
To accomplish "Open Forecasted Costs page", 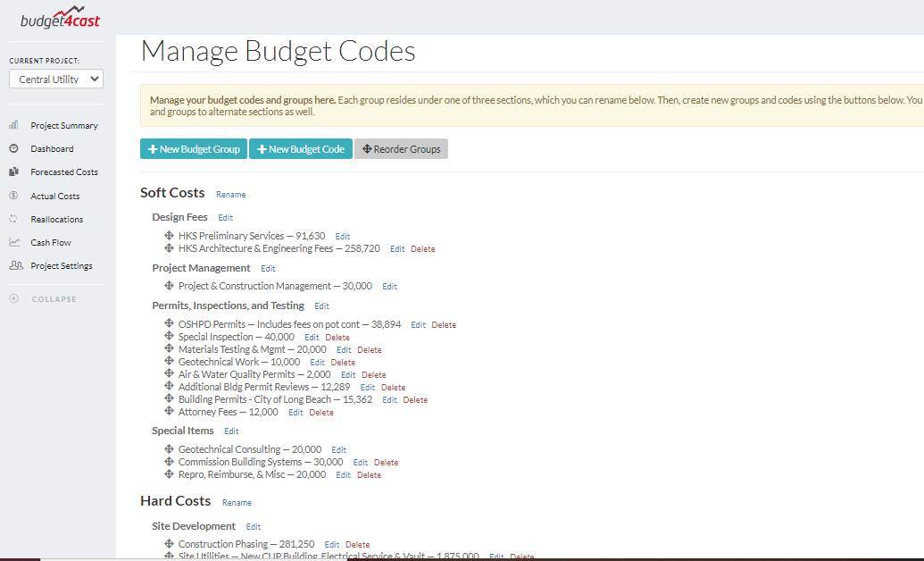I will click(x=64, y=172).
